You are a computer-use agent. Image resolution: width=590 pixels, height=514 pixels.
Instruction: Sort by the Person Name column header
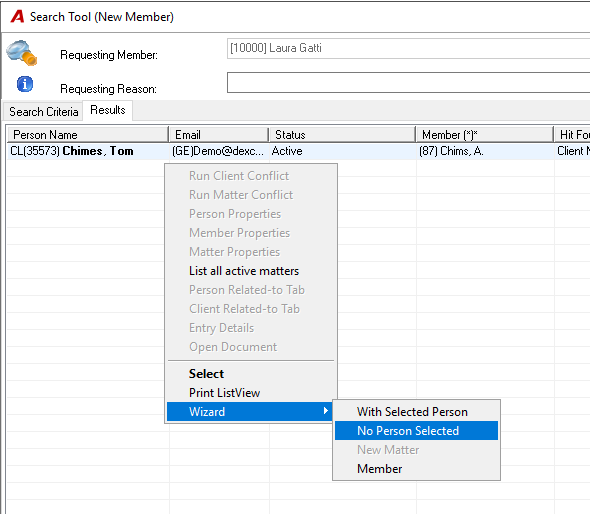point(88,135)
